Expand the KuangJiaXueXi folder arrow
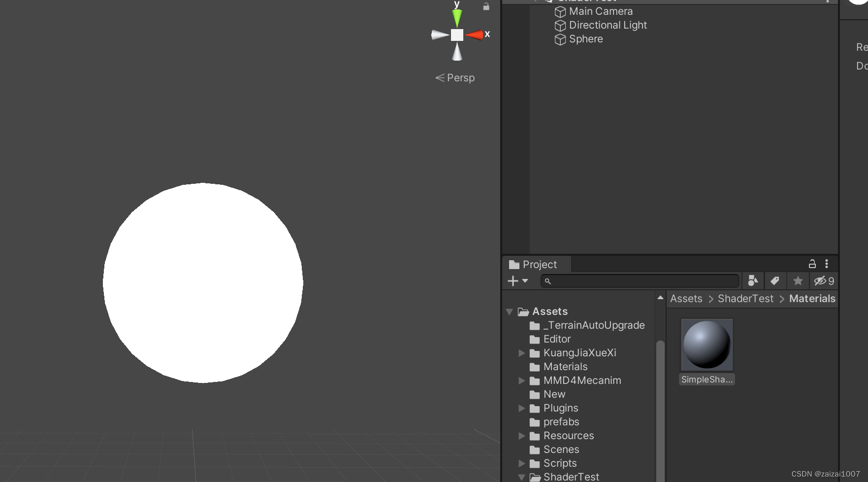Viewport: 868px width, 482px height. click(522, 353)
